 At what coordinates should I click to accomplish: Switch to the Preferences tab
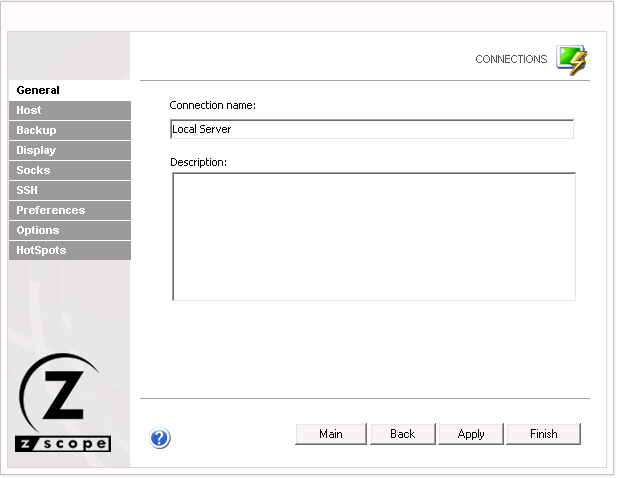point(70,210)
